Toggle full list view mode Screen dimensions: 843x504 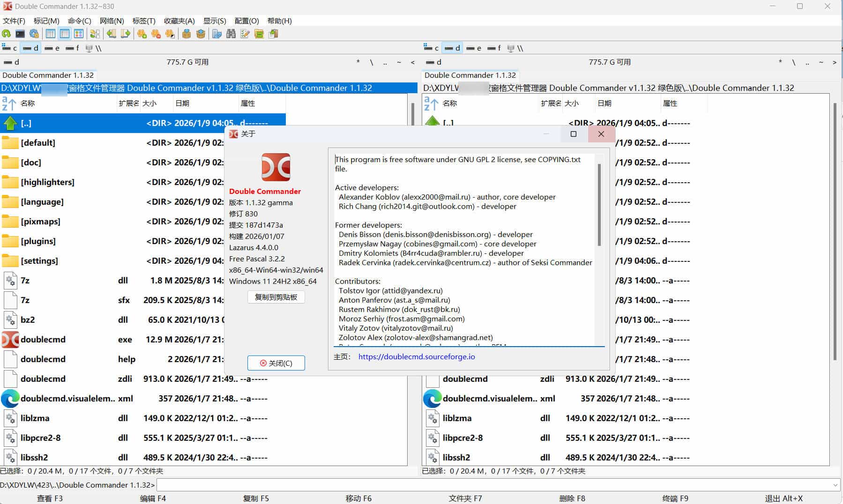coord(64,34)
